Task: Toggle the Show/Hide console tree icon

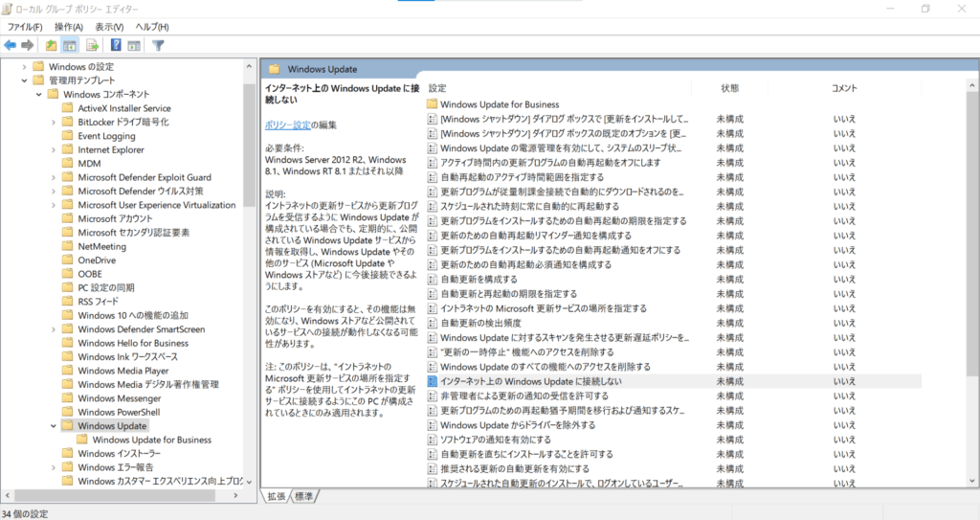Action: point(70,45)
